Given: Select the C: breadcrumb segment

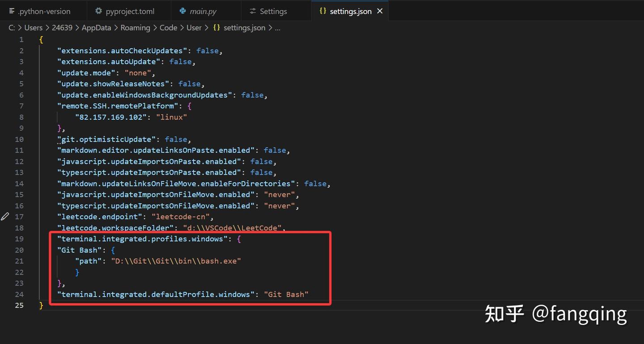Looking at the screenshot, I should click(x=12, y=28).
